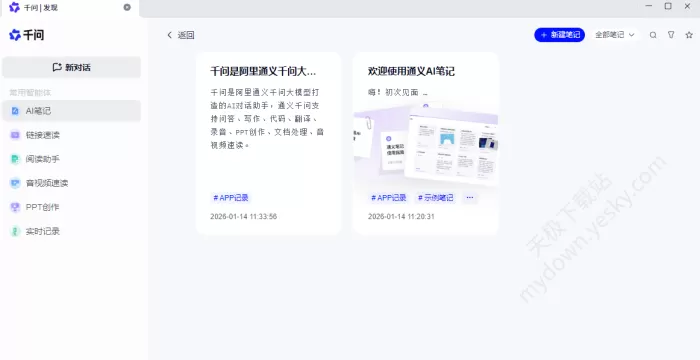This screenshot has height=360, width=700.
Task: Open 链接速读 in the sidebar
Action: 71,135
